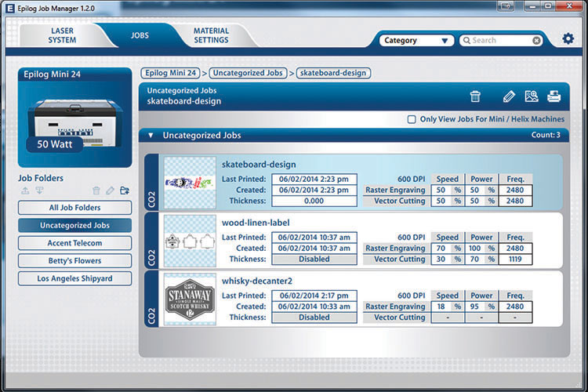This screenshot has height=392, width=588.
Task: Switch to the Laser System tab
Action: click(62, 35)
